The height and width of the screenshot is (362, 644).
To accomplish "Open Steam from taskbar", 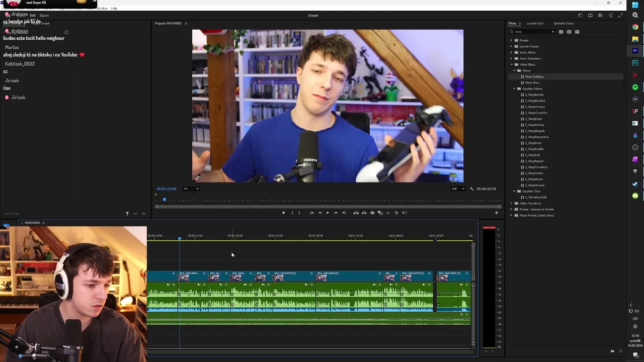I will click(635, 184).
